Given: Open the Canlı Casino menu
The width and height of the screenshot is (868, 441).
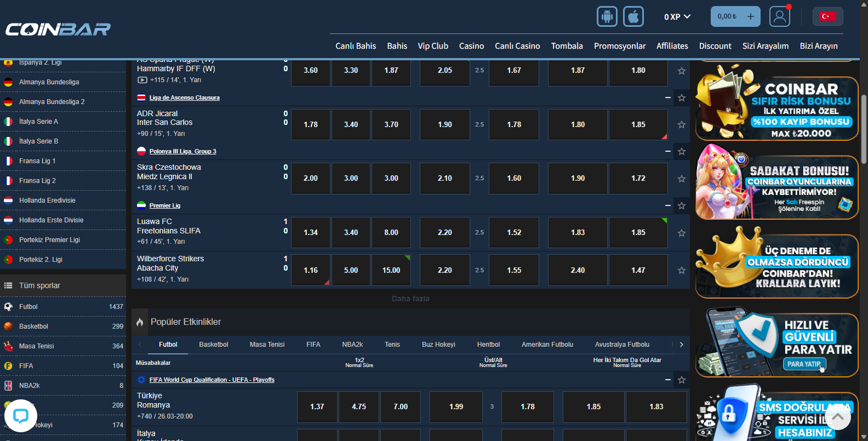Looking at the screenshot, I should coord(517,46).
